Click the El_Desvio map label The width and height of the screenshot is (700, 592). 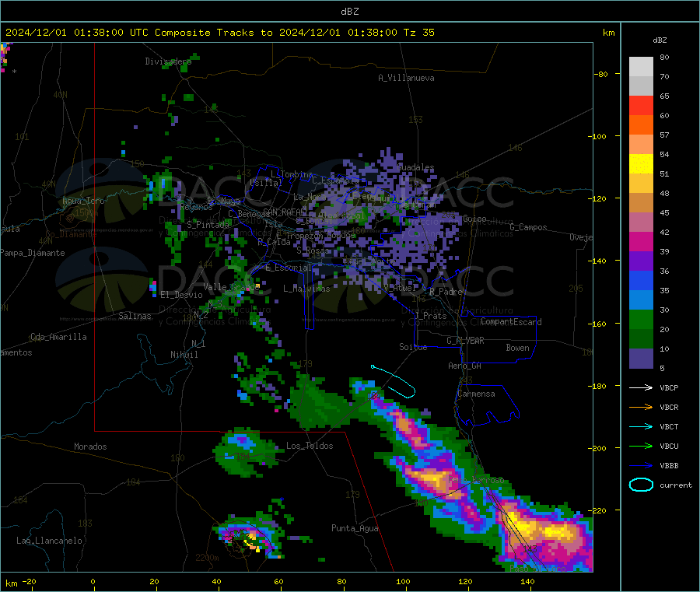[x=181, y=295]
